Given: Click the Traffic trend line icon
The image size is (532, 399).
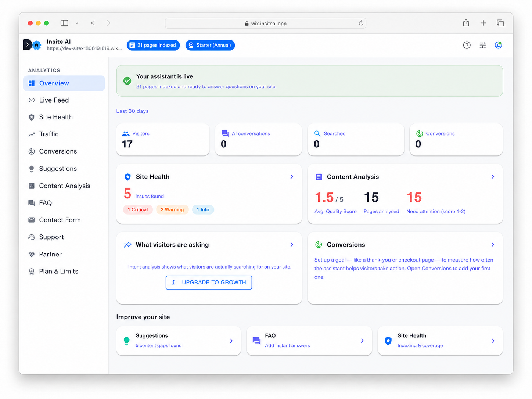Looking at the screenshot, I should pyautogui.click(x=32, y=134).
